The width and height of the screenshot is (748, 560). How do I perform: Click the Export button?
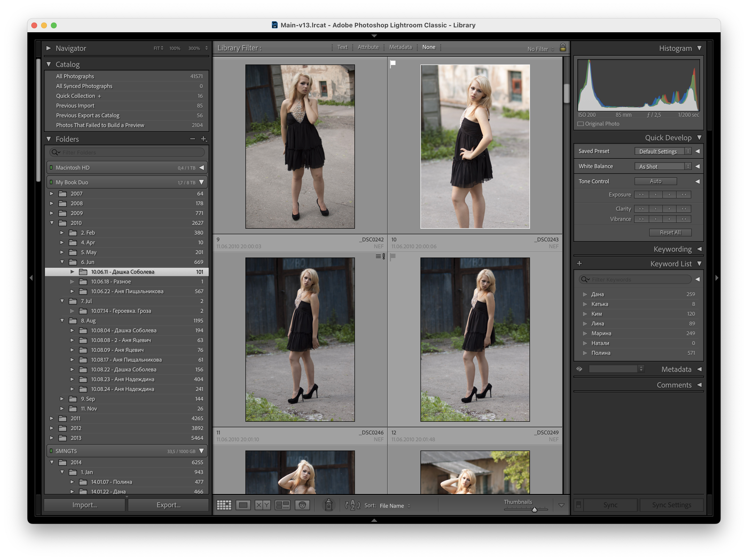click(168, 505)
